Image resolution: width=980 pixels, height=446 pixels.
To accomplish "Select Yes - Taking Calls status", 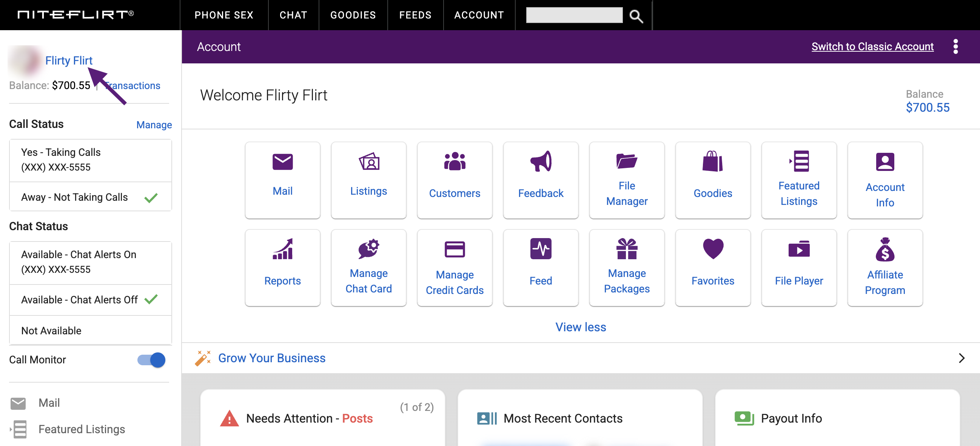I will pos(91,160).
